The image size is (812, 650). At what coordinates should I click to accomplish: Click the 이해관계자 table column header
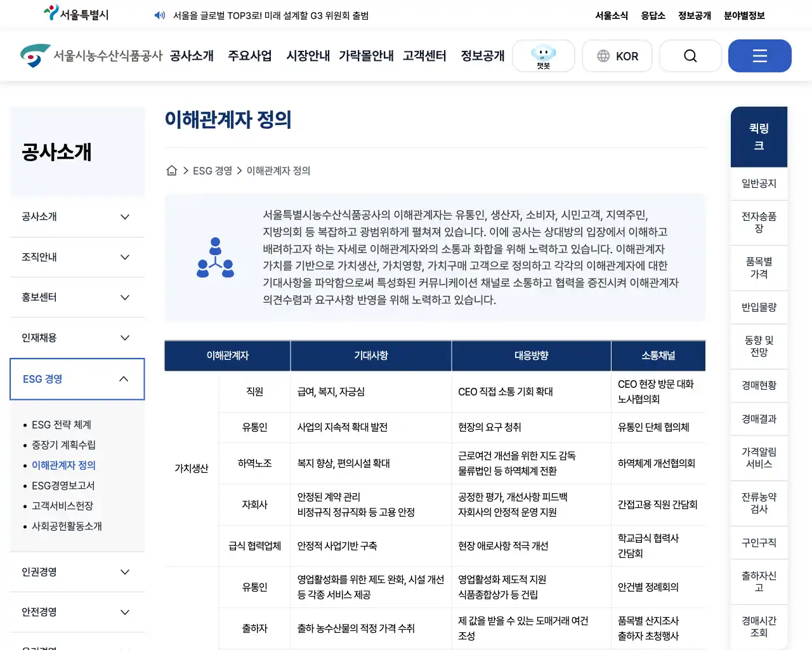(x=227, y=355)
